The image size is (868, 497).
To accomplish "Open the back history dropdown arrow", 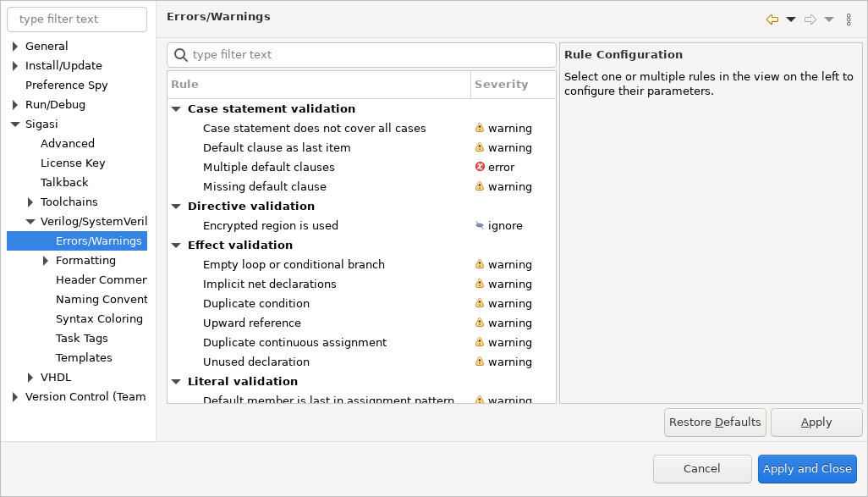I will [791, 20].
